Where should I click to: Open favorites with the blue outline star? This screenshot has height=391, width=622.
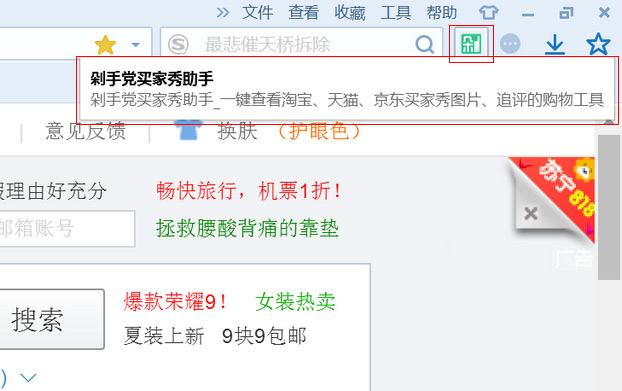point(598,44)
